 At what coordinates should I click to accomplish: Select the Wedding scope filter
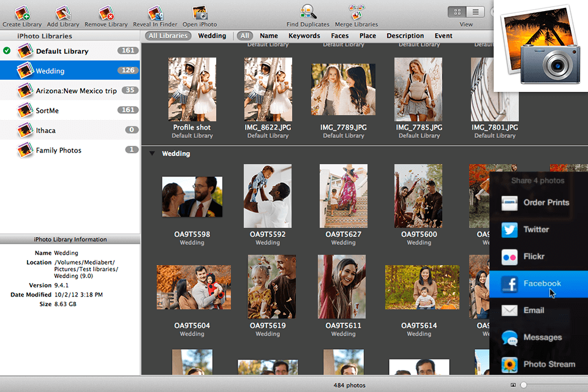pyautogui.click(x=212, y=36)
